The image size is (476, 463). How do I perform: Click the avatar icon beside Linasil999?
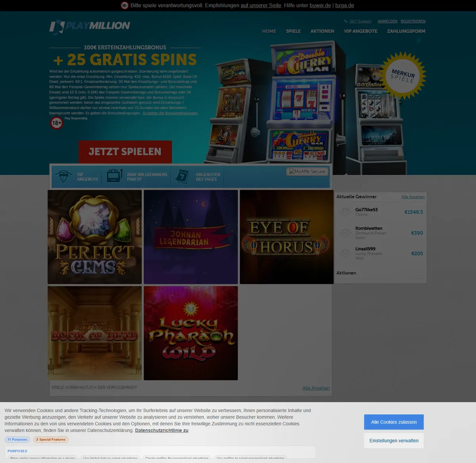[346, 253]
